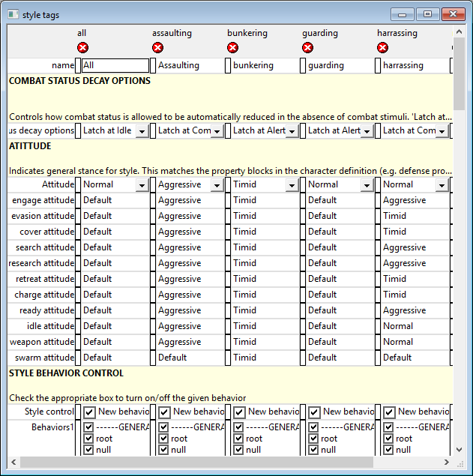Uncheck 'null' behavior in assaulting column
This screenshot has height=476, width=473.
(163, 450)
